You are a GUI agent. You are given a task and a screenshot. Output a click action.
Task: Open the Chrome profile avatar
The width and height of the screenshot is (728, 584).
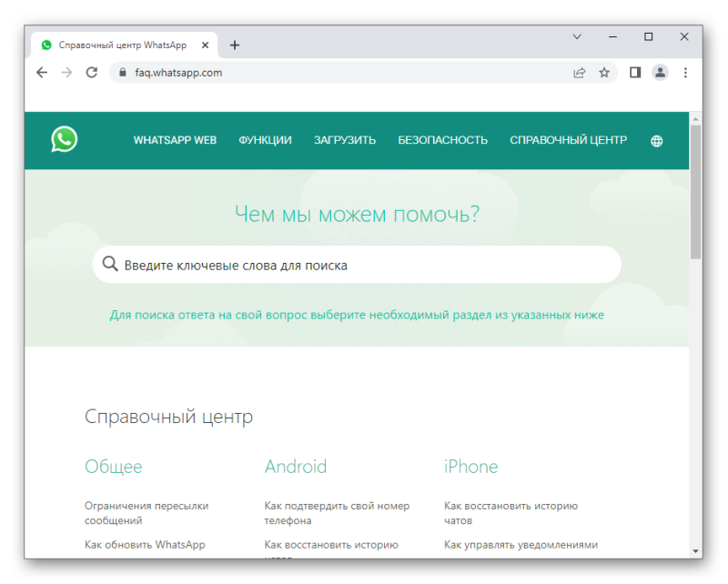pos(660,73)
